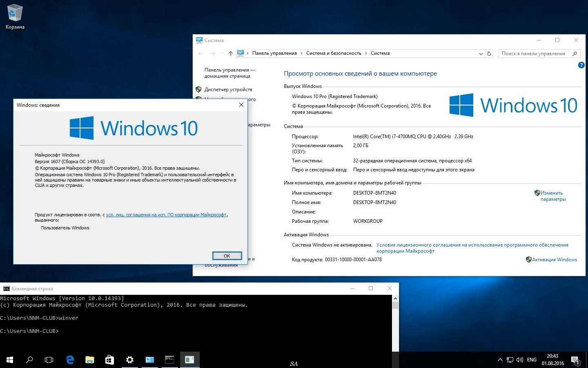This screenshot has height=368, width=588.
Task: Click Система и безопасность in the breadcrumb
Action: (x=334, y=53)
